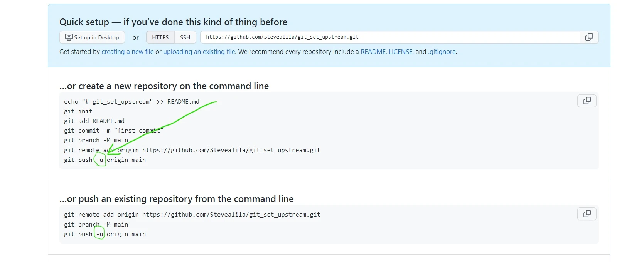Select the git init command line
Image resolution: width=644 pixels, height=262 pixels.
click(x=78, y=111)
